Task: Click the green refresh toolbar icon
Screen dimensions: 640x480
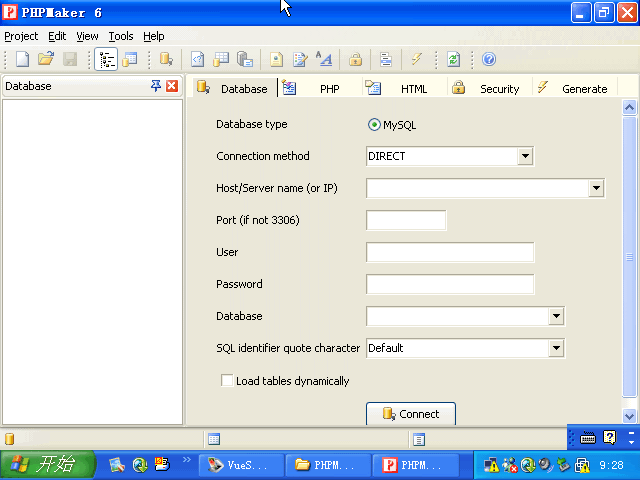Action: (453, 60)
